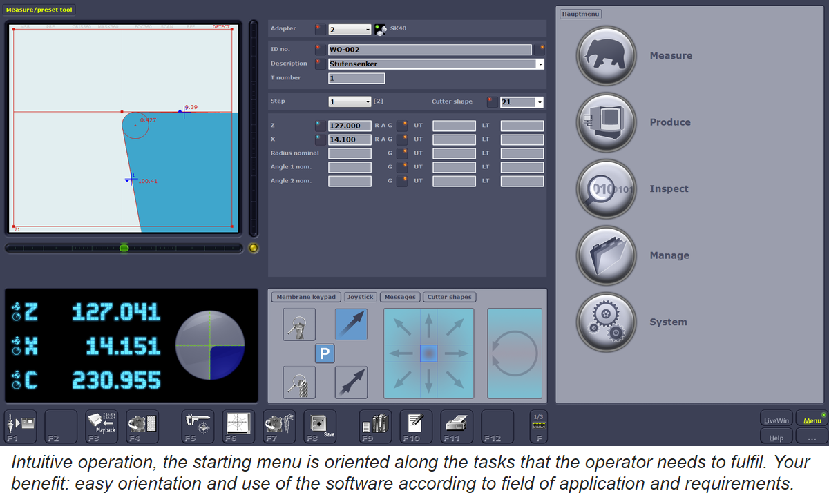Open the Inspect magnifier icon
829x504 pixels.
point(606,189)
